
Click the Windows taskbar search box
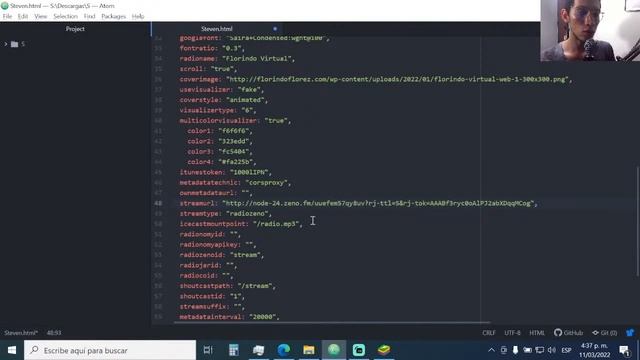click(110, 350)
